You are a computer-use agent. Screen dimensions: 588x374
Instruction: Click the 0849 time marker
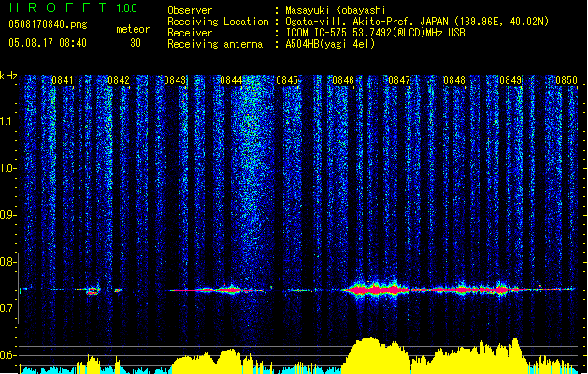(x=510, y=80)
